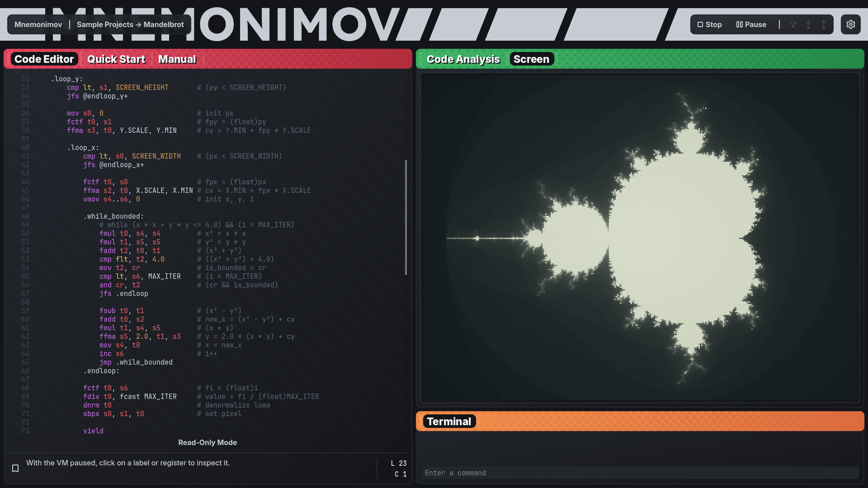Click the L 23 line indicator
Viewport: 868px width, 488px height.
(399, 464)
